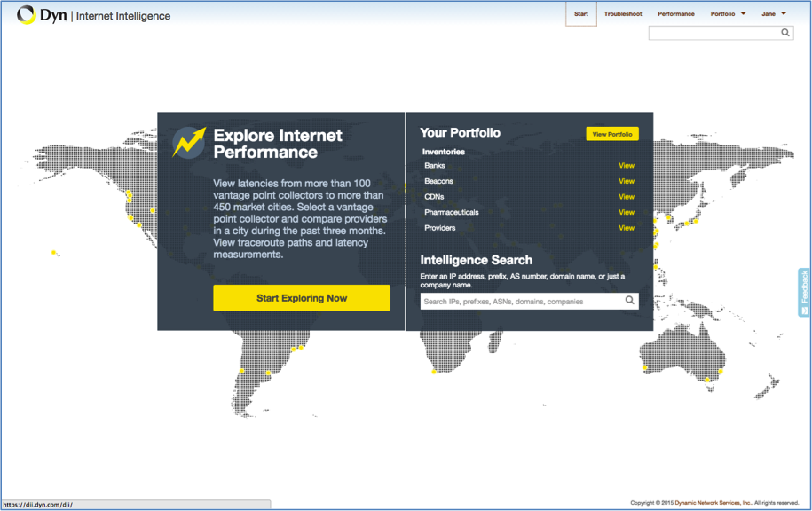Screen dimensions: 812x511
Task: Expand the Portfolio dropdown menu
Action: [x=728, y=14]
